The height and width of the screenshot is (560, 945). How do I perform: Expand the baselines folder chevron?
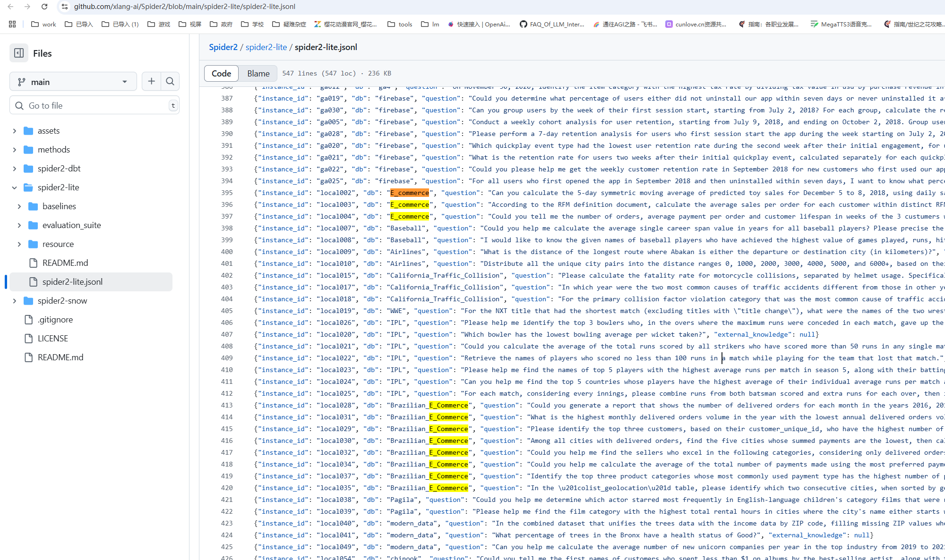[19, 206]
